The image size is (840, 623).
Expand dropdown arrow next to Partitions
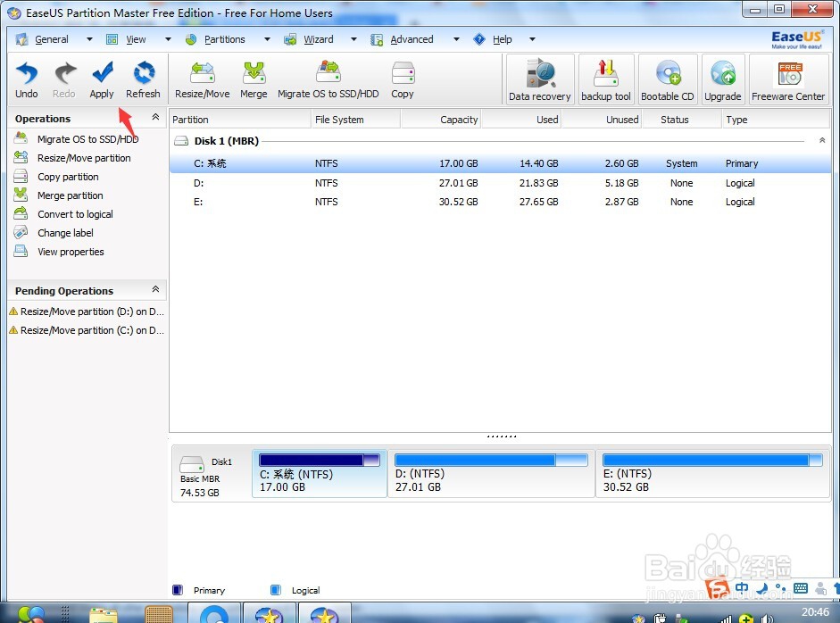click(267, 39)
